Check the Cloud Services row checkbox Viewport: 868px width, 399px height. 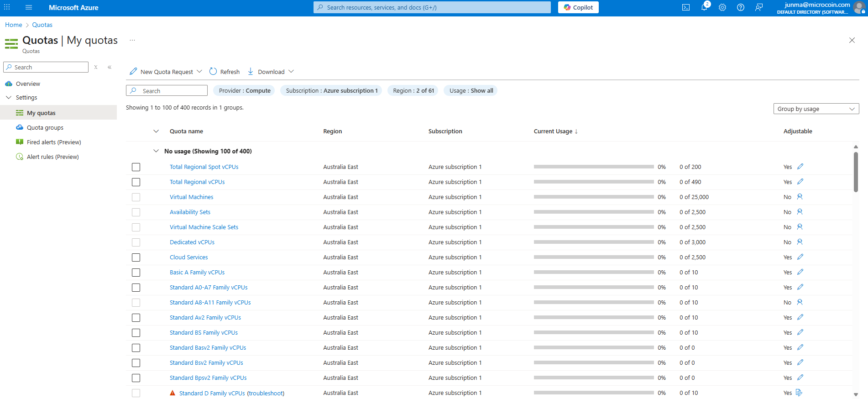point(136,257)
